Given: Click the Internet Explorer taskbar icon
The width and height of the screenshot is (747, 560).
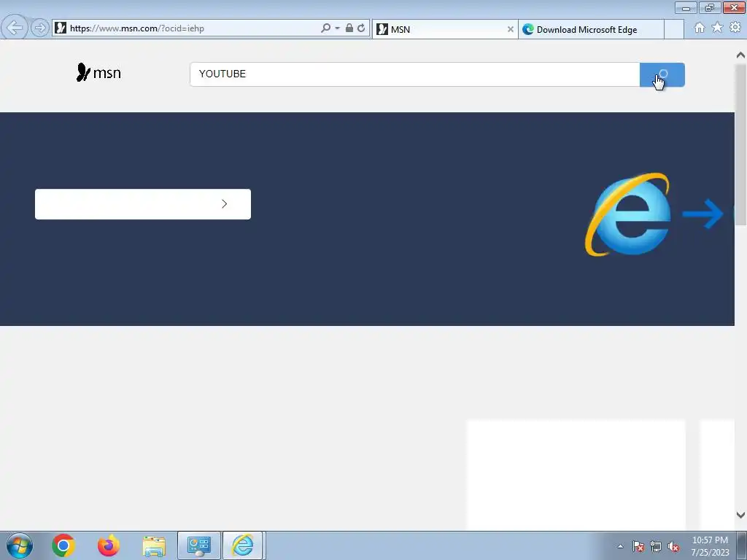Looking at the screenshot, I should (243, 545).
